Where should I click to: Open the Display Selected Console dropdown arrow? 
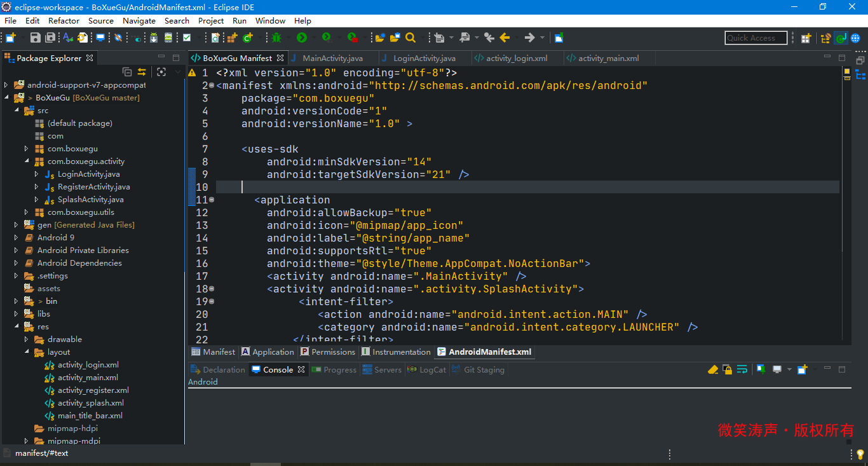point(790,369)
